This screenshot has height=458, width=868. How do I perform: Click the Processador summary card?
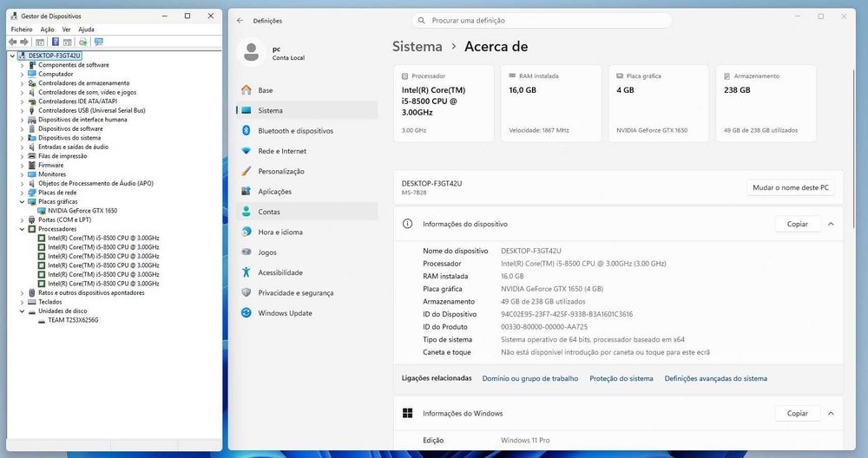point(444,103)
